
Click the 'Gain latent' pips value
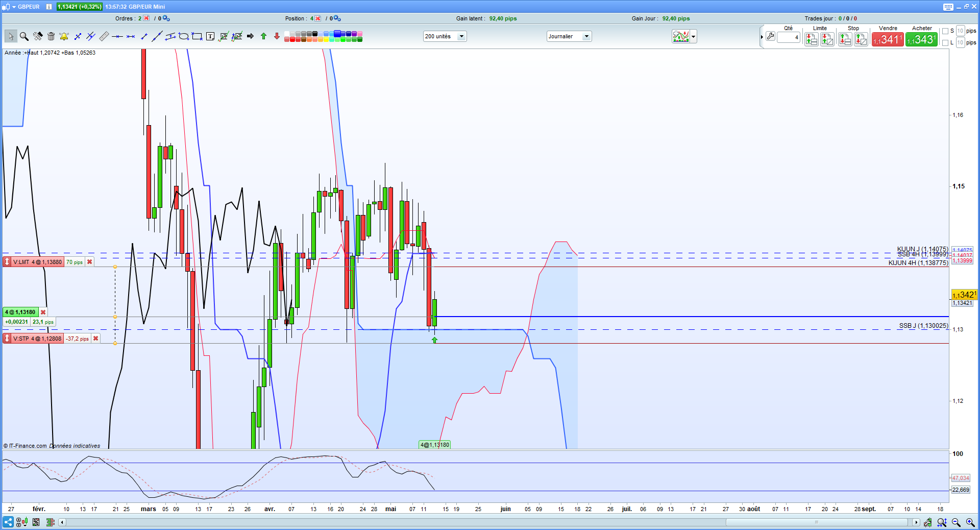(x=503, y=18)
